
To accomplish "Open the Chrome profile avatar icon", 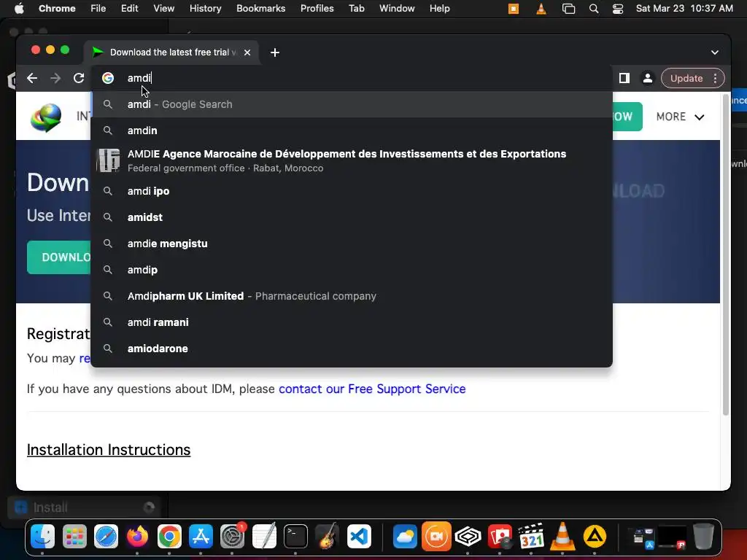I will [648, 78].
